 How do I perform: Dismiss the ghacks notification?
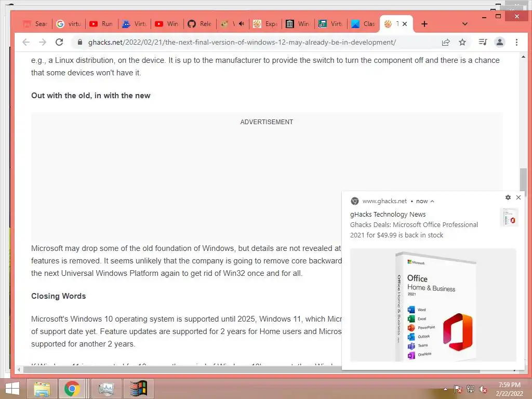point(518,197)
